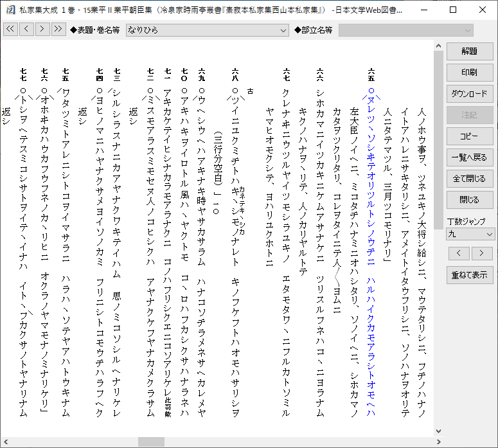The image size is (498, 448).
Task: Click the vertical scrollbar up arrow
Action: click(x=439, y=46)
